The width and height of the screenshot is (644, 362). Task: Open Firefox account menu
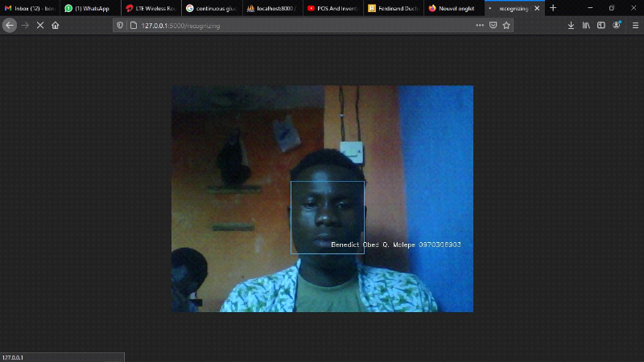(617, 26)
